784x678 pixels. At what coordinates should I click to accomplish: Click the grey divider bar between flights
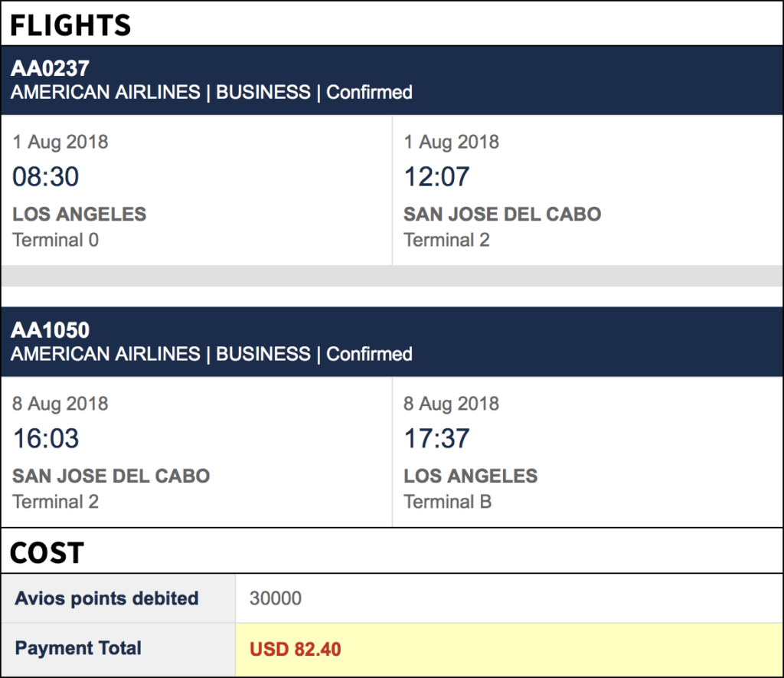click(x=392, y=276)
